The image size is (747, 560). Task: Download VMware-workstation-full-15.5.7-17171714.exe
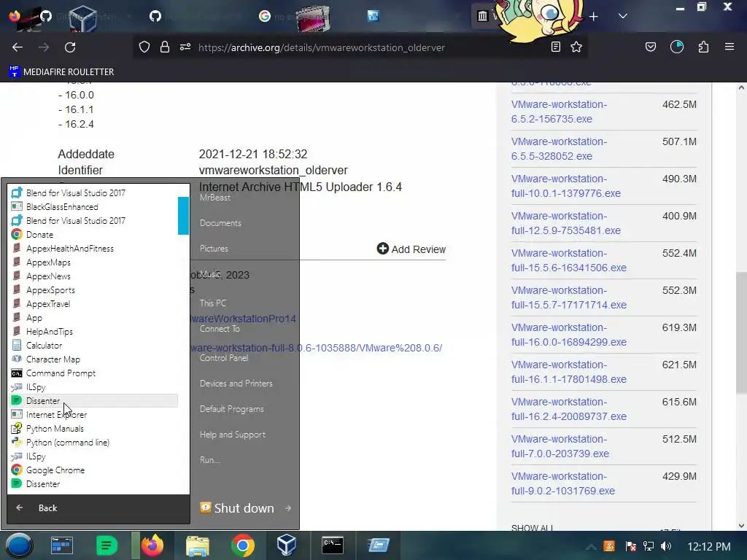[569, 297]
